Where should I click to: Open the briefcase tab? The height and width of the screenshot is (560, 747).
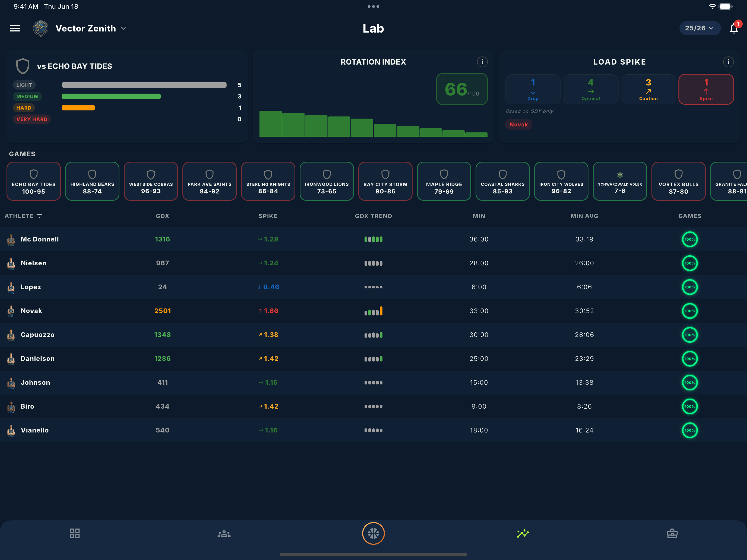(x=672, y=533)
